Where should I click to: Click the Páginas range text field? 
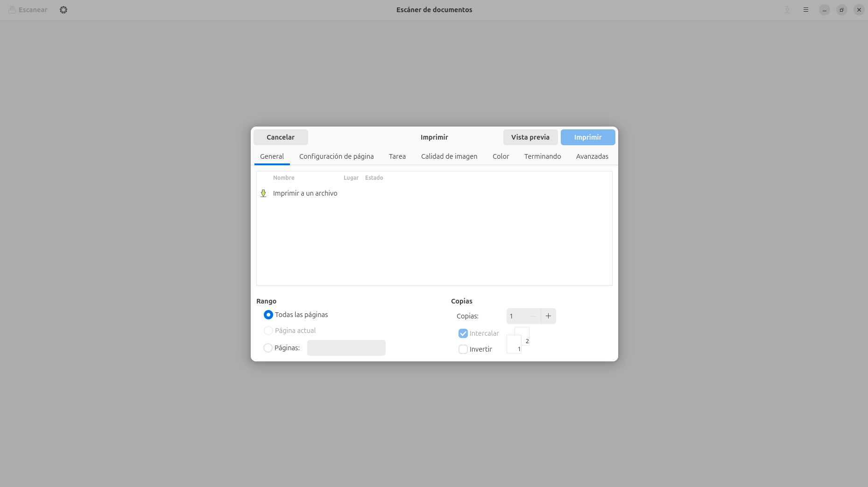coord(346,348)
